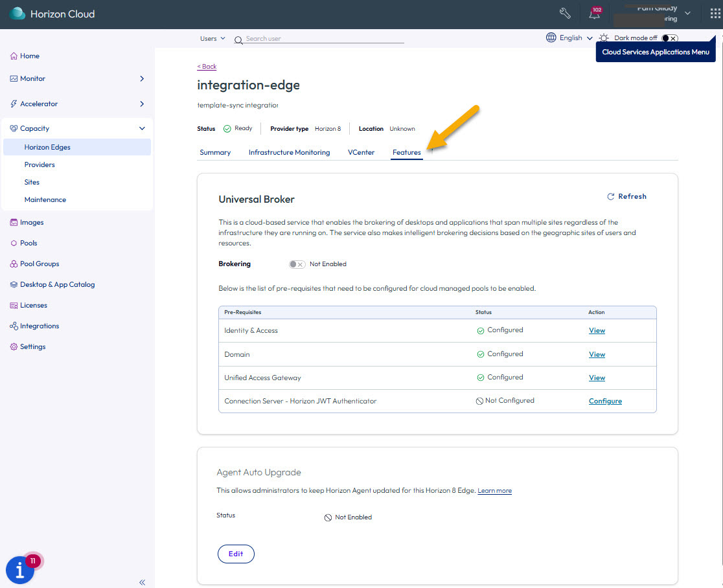This screenshot has height=588, width=723.
Task: Open the English language dropdown
Action: tap(576, 38)
